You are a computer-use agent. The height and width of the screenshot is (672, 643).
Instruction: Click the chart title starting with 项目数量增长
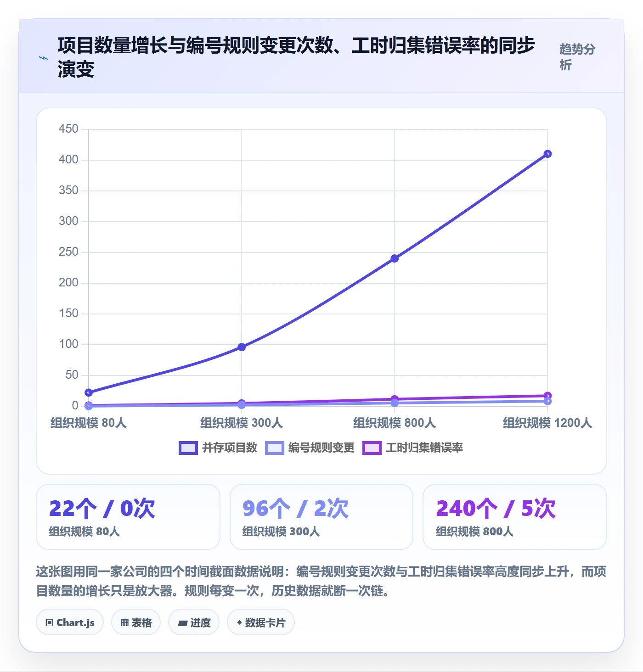pos(296,57)
